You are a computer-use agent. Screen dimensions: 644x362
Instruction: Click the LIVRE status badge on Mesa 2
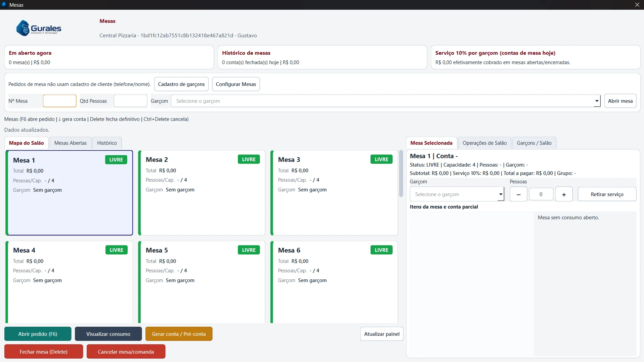(249, 160)
